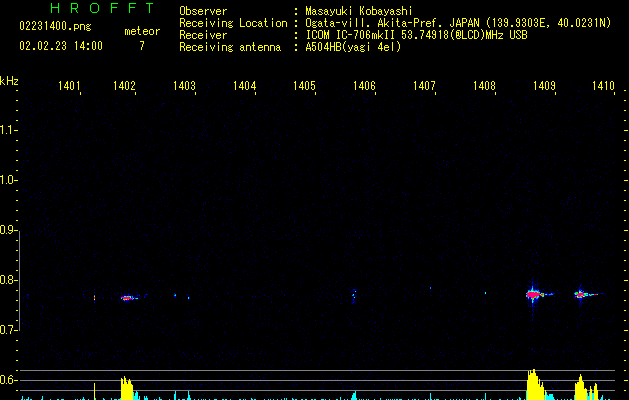Click the faint echo near 1406

[x=354, y=296]
